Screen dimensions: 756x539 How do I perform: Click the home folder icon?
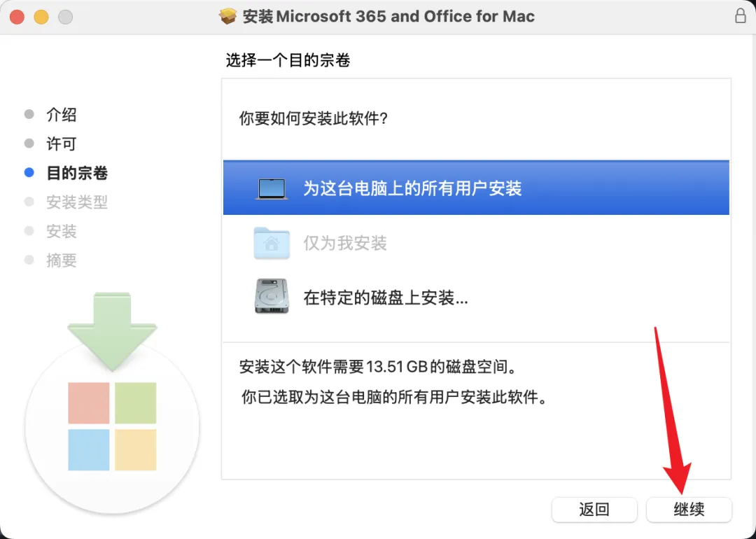pos(272,243)
